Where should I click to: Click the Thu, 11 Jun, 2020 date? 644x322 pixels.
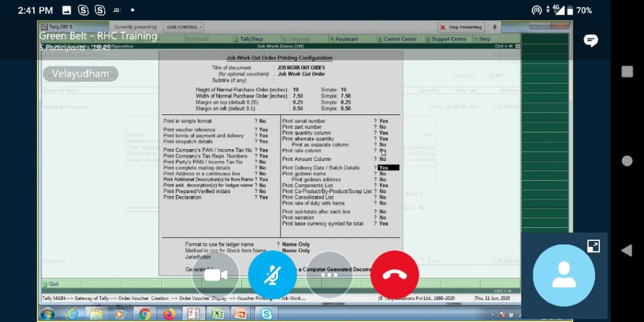492,299
